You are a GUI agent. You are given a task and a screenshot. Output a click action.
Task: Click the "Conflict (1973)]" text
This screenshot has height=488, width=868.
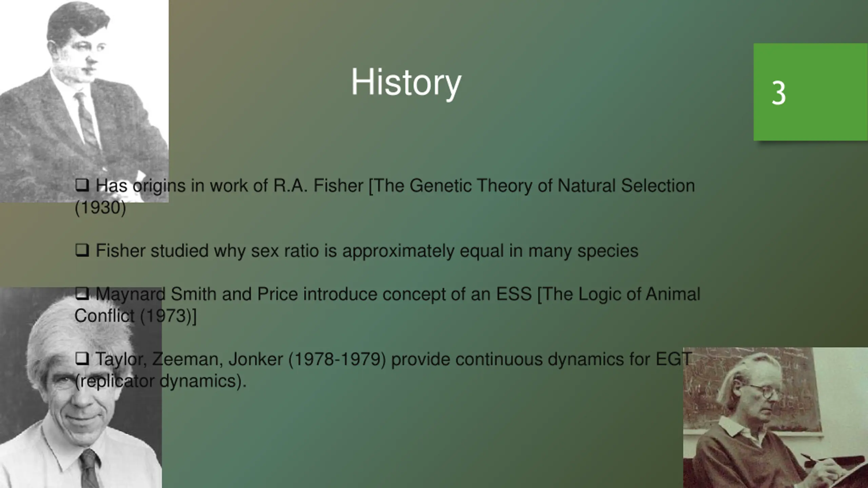click(135, 316)
